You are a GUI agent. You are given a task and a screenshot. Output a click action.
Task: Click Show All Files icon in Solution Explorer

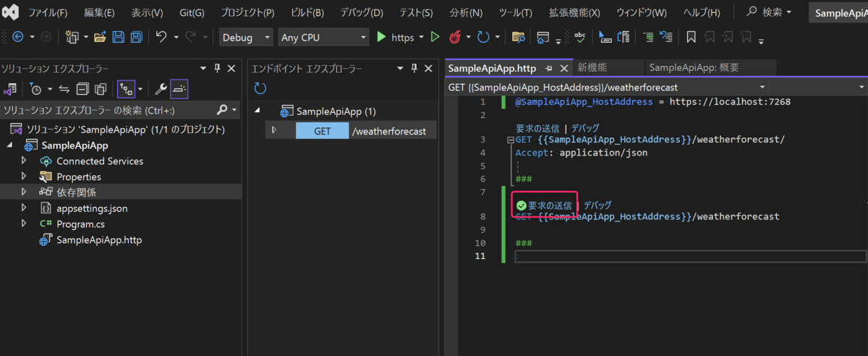pos(101,89)
